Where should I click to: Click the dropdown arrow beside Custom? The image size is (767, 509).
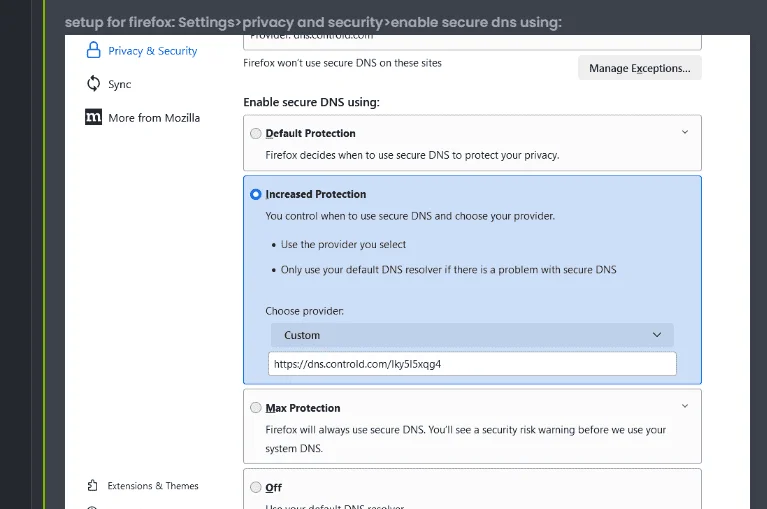click(x=657, y=335)
